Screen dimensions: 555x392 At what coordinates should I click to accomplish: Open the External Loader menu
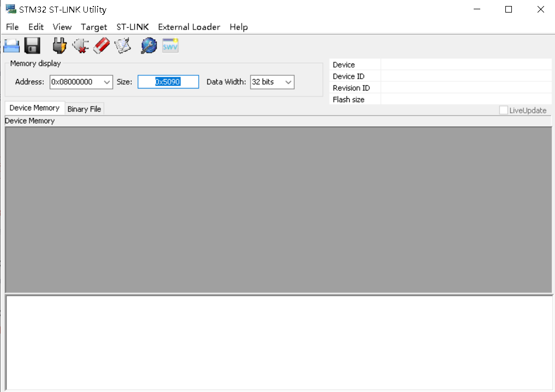pyautogui.click(x=189, y=27)
